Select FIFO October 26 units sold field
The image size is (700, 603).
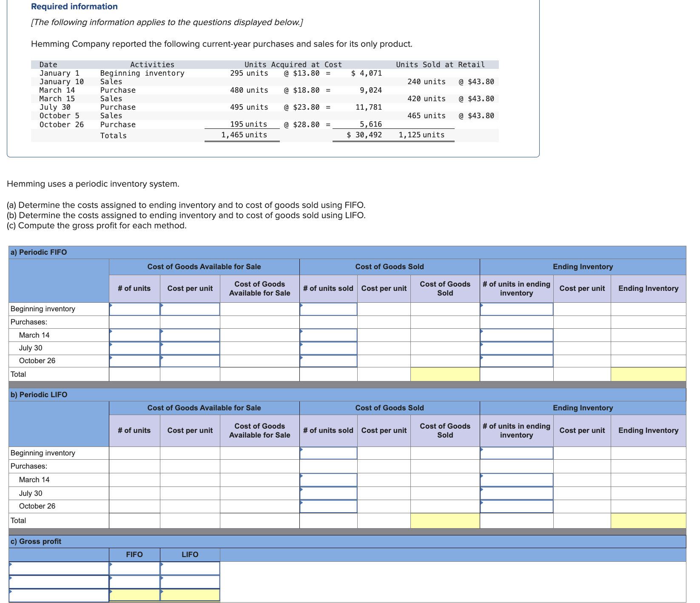[x=328, y=361]
